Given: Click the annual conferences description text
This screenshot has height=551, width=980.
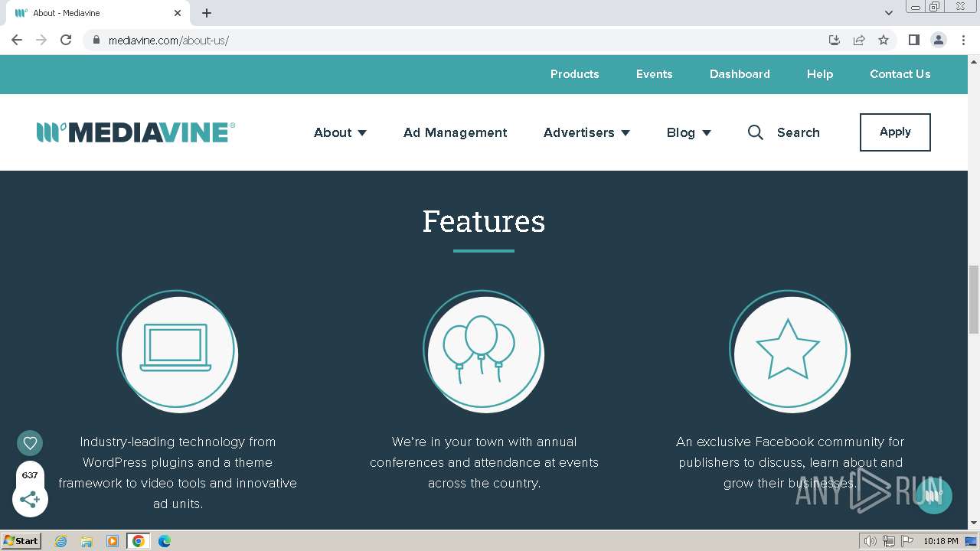Looking at the screenshot, I should click(484, 462).
